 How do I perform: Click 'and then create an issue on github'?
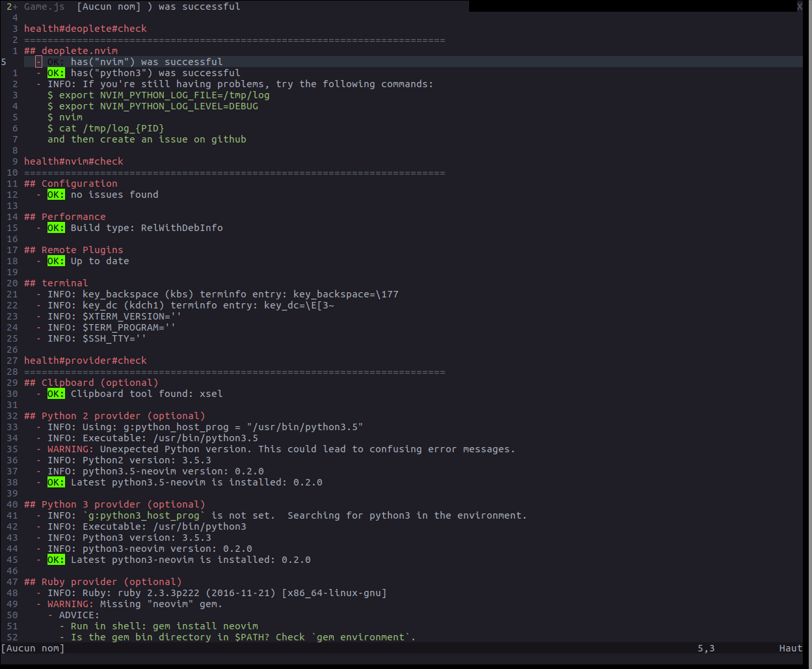(147, 139)
